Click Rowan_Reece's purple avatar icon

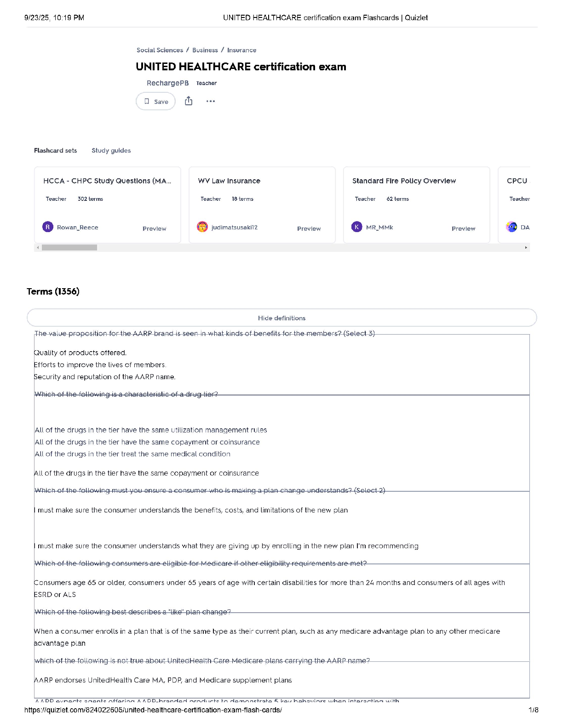click(48, 227)
